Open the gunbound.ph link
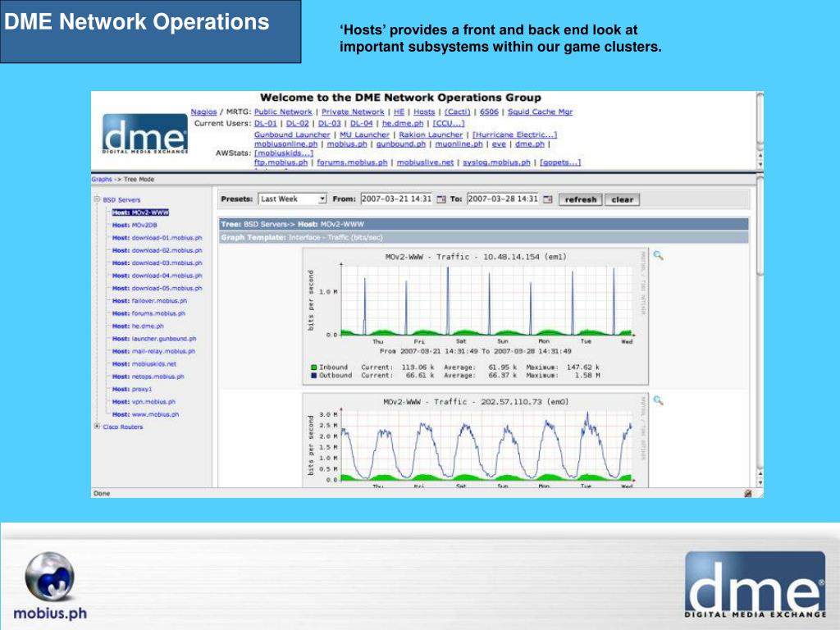This screenshot has height=630, width=840. tap(400, 144)
